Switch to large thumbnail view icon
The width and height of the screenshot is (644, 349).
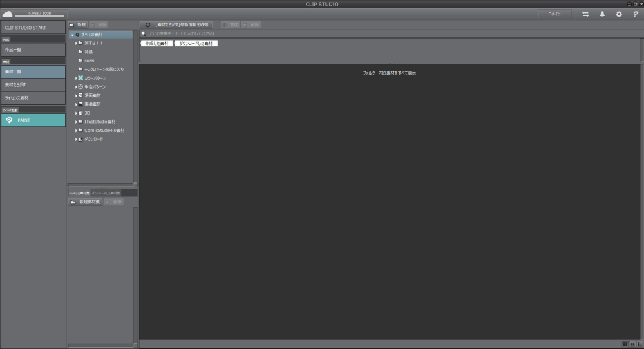coord(625,344)
